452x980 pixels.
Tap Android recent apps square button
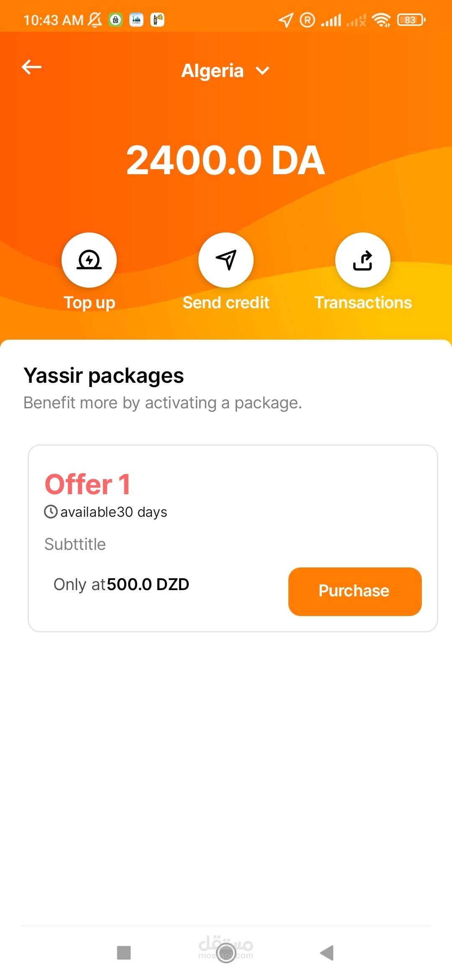(124, 952)
